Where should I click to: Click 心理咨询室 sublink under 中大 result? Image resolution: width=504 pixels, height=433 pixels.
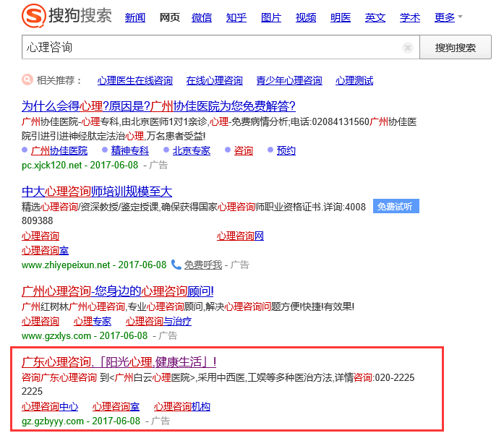45,250
